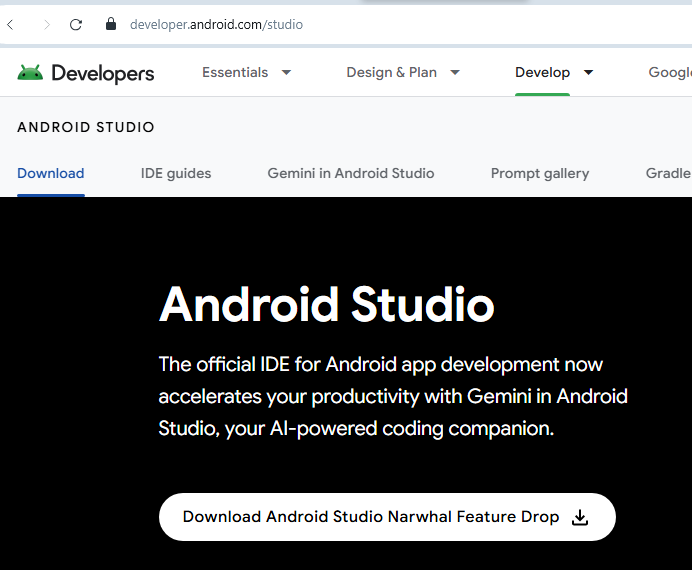This screenshot has width=692, height=570.
Task: Switch to the IDE guides tab
Action: (176, 173)
